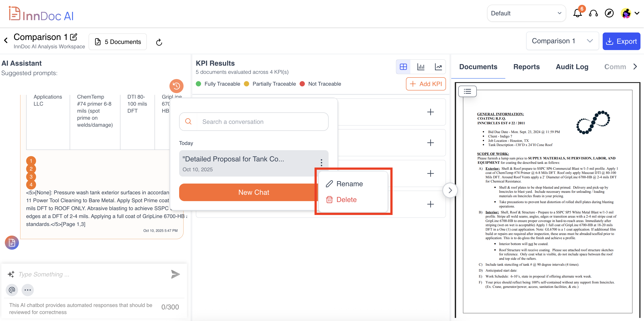The image size is (644, 321).
Task: Switch to the Audit Log tab
Action: pyautogui.click(x=572, y=67)
